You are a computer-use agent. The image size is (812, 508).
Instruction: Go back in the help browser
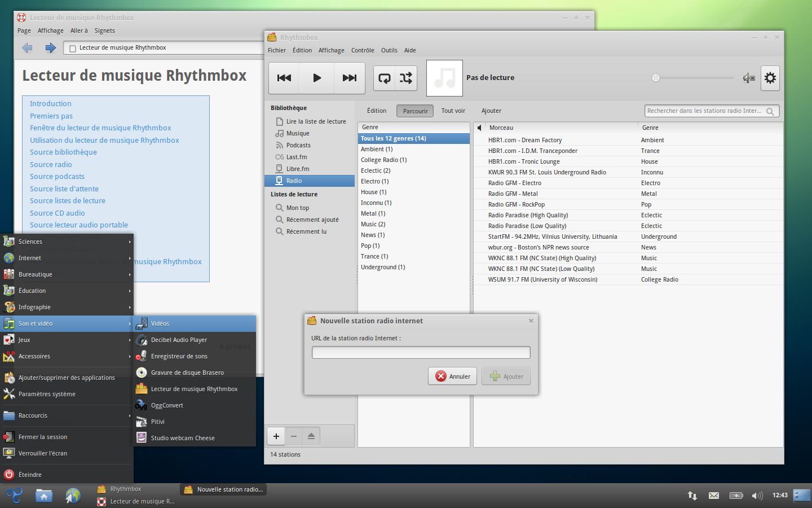pos(27,48)
